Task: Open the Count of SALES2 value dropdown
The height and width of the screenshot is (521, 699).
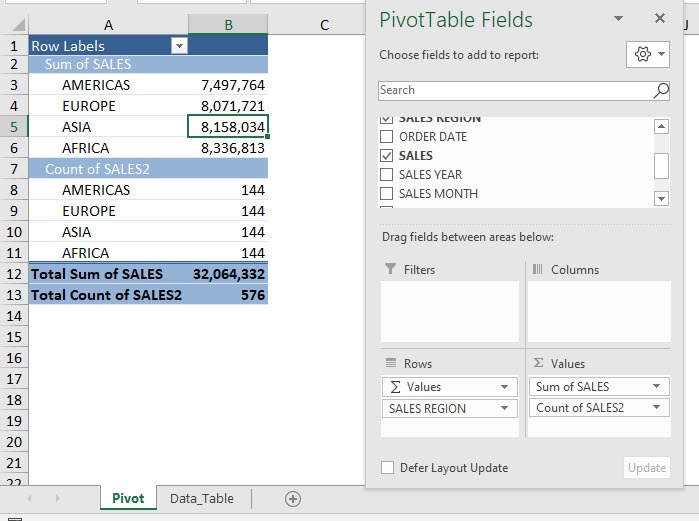Action: point(656,407)
